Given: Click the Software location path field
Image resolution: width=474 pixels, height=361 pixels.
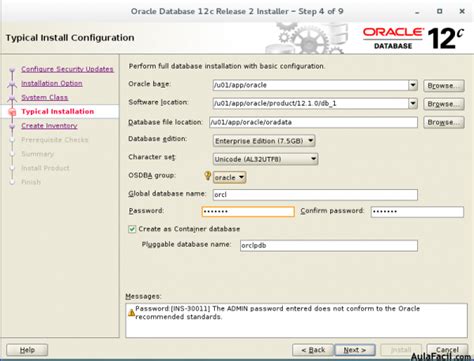Looking at the screenshot, I should 311,104.
